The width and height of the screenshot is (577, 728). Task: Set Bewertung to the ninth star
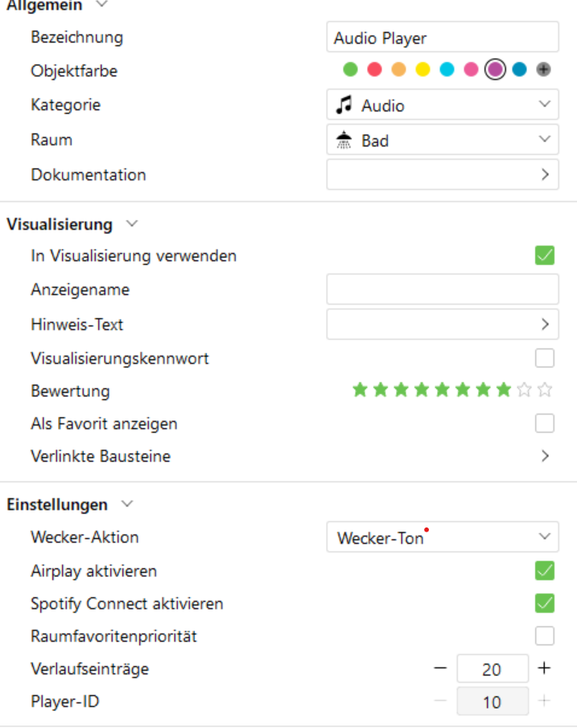click(x=525, y=391)
